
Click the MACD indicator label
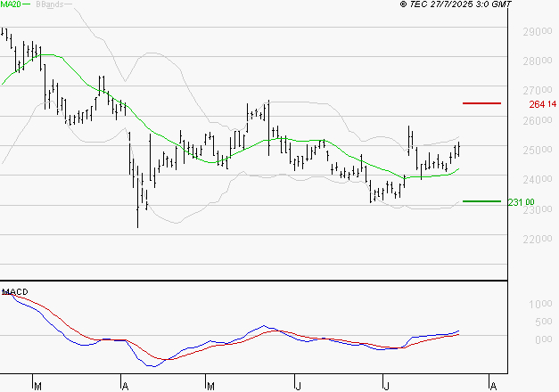point(15,292)
